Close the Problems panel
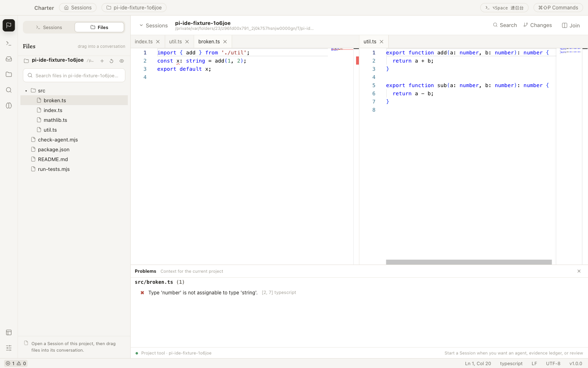Screen dimensions: 588x368 [579, 271]
